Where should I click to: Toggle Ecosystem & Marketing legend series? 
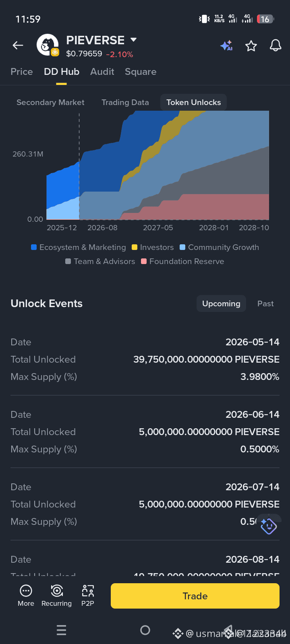[x=79, y=247]
